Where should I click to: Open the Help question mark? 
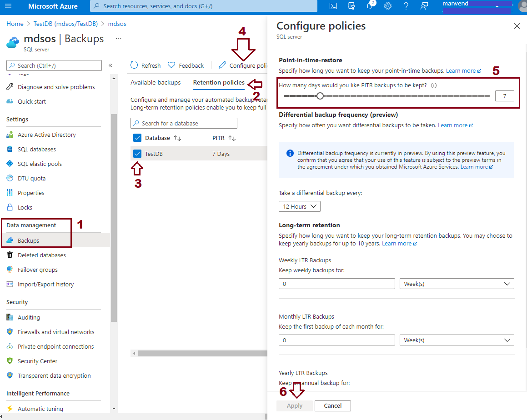tap(406, 6)
